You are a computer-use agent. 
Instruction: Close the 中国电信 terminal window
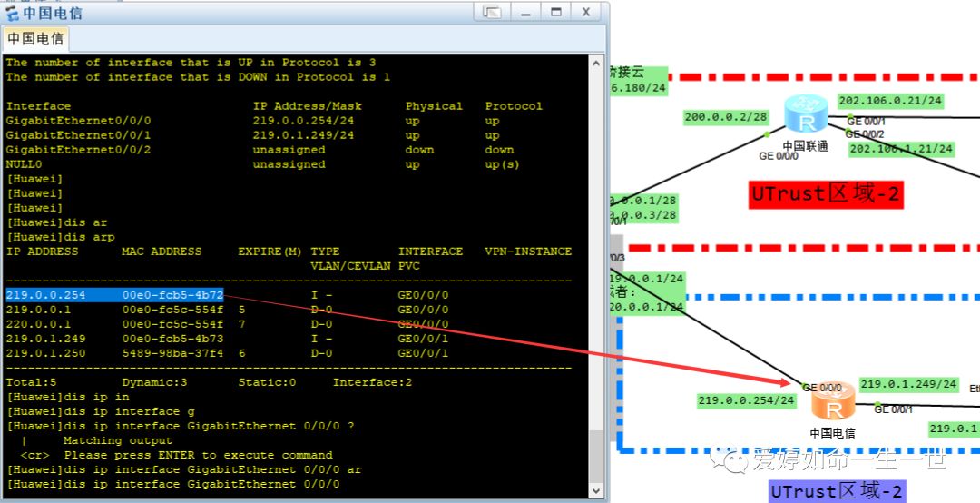586,12
